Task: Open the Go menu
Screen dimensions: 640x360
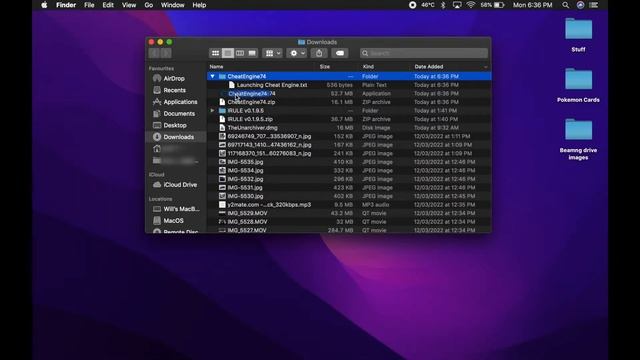Action: tap(149, 5)
